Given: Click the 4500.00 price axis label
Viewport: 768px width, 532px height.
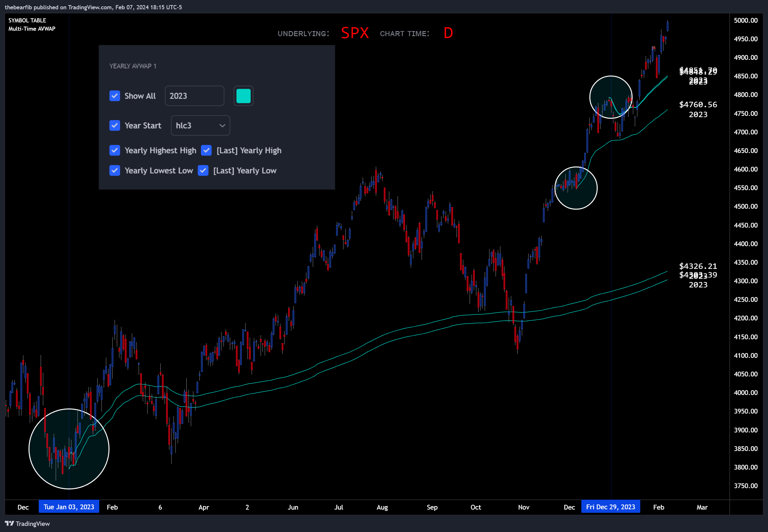Looking at the screenshot, I should coord(746,206).
